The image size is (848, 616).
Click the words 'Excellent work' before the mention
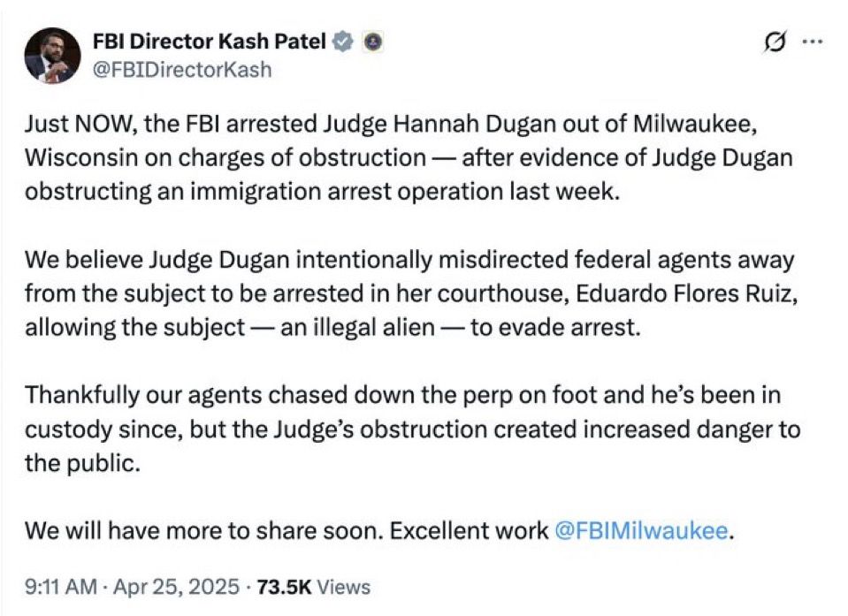[469, 530]
